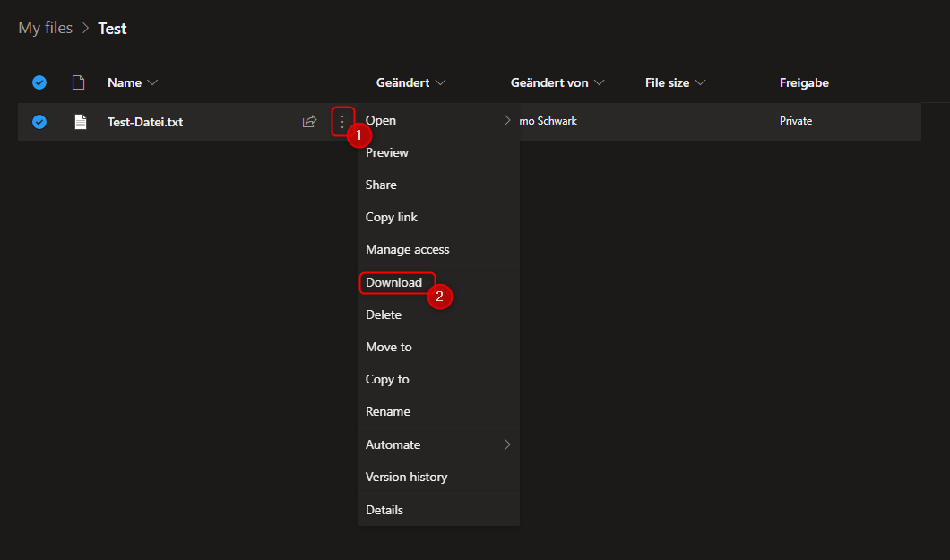Click the three-dot more actions icon
Viewport: 950px width, 560px height.
click(x=341, y=121)
